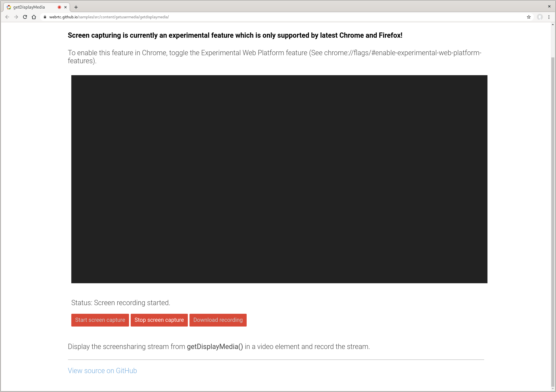Close the browser window

(x=549, y=6)
